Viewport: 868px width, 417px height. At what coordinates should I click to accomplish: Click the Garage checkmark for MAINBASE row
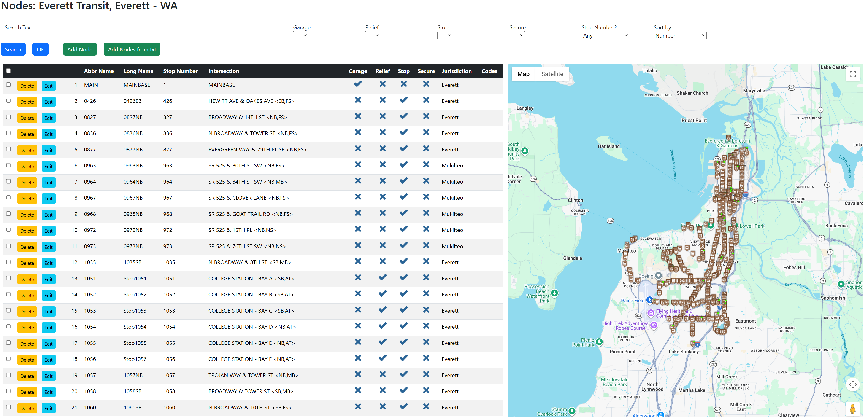358,84
